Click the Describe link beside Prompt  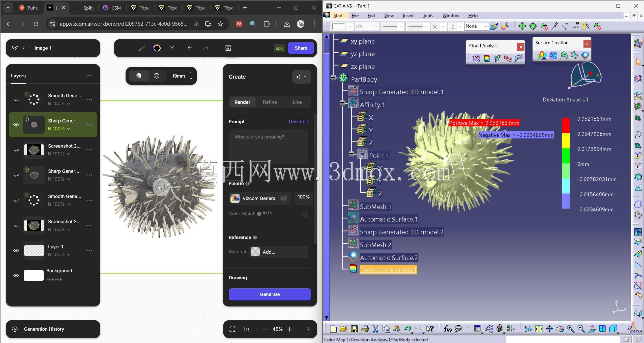298,122
